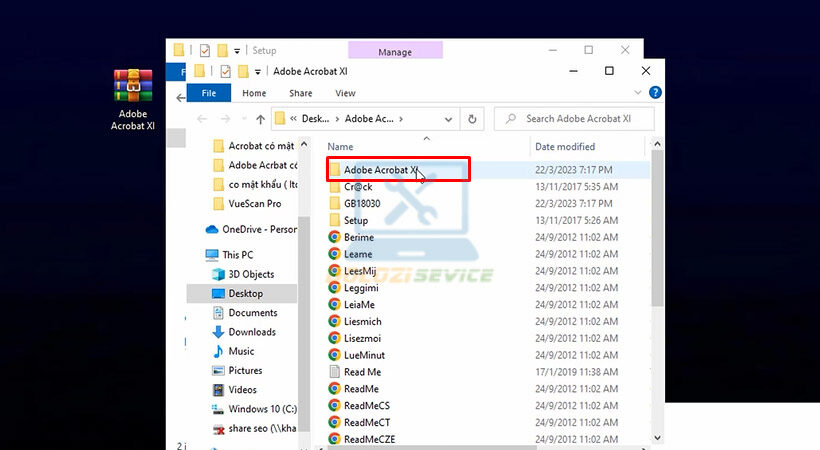Open Explorer help via blue question mark
The height and width of the screenshot is (450, 820).
pos(655,93)
